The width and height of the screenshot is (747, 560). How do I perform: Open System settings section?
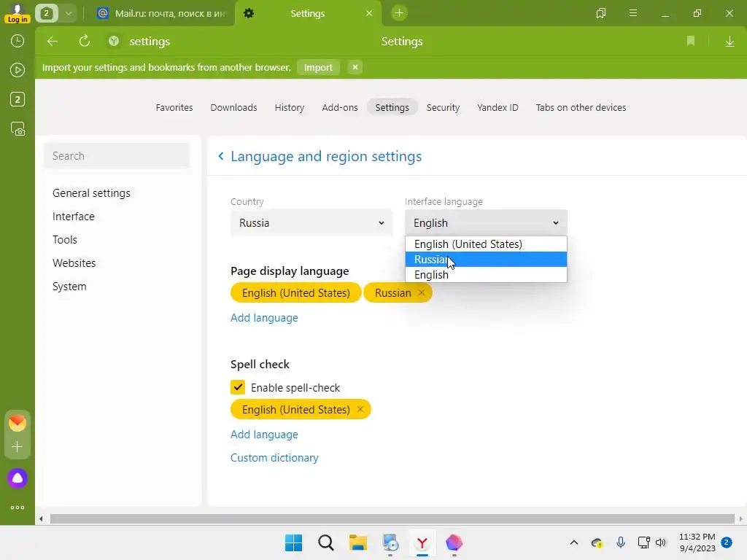pos(69,286)
